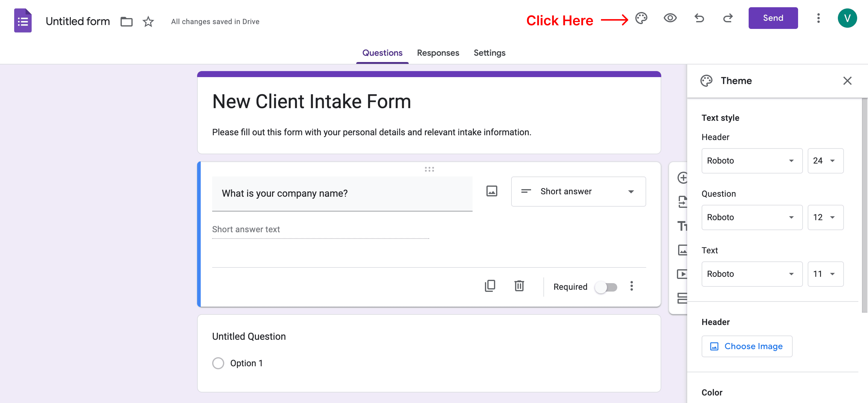This screenshot has width=868, height=403.
Task: Move form to folder icon
Action: tap(126, 22)
